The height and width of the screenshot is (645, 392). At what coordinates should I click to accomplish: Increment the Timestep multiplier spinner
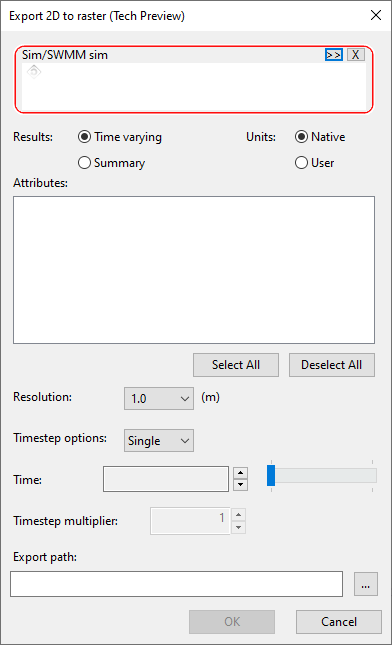(x=239, y=515)
